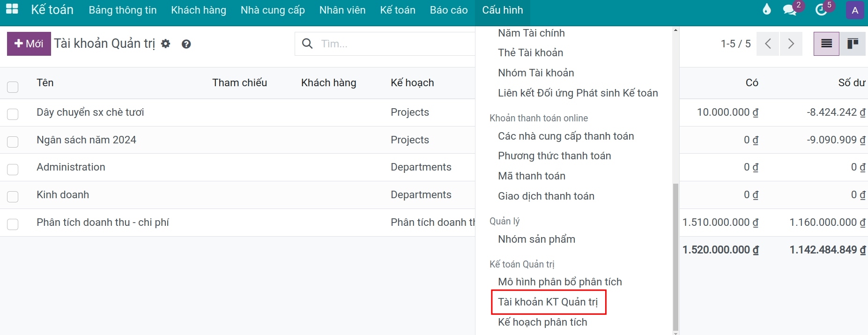Click the dropdown menu vertical scrollbar
Screen dimensions: 868x335
coord(675,257)
